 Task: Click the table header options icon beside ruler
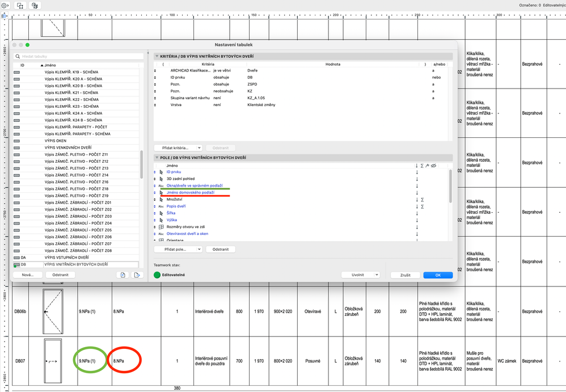[5, 16]
